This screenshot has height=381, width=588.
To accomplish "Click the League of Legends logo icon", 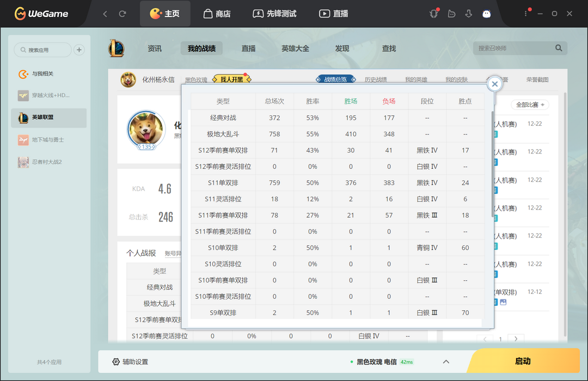I will [117, 48].
